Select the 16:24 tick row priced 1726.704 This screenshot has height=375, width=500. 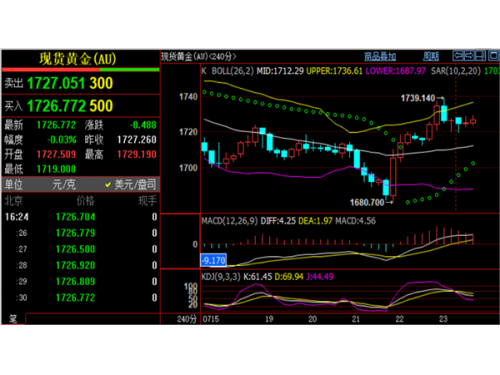(x=81, y=217)
